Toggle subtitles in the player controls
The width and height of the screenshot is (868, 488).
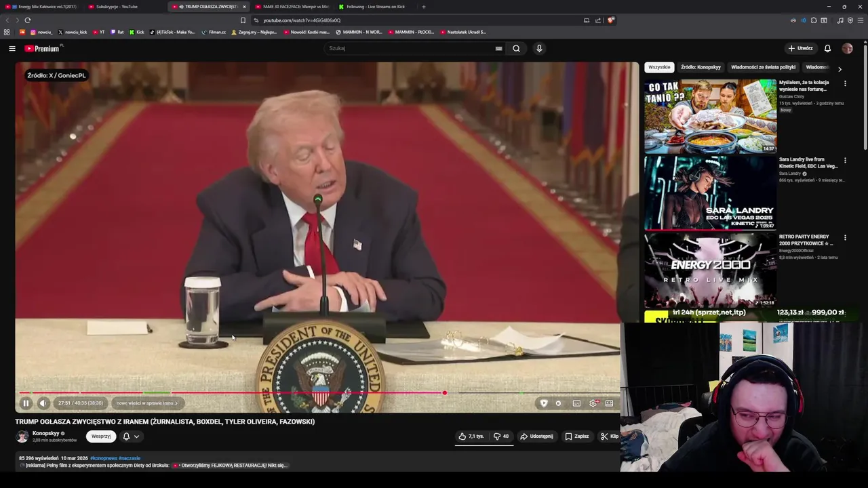click(x=576, y=403)
